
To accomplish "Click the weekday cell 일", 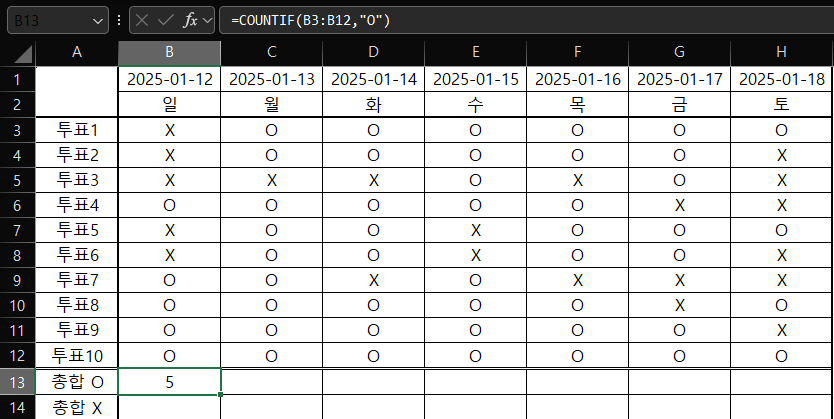I will [x=169, y=105].
